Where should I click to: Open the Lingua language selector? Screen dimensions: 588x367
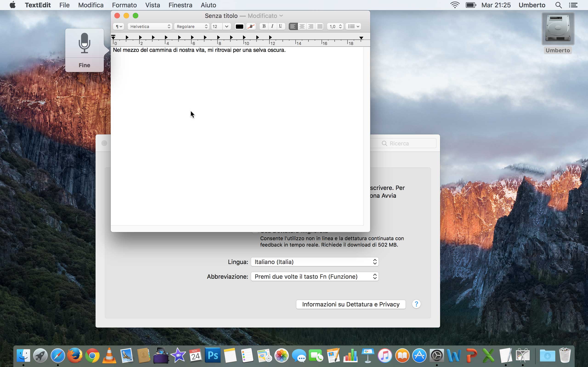314,262
